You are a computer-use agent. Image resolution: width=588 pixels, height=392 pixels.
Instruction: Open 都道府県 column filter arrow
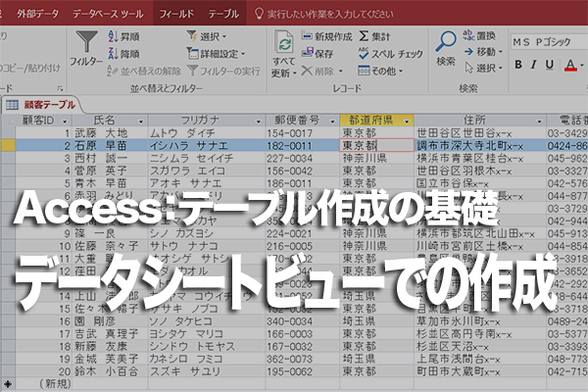coord(407,122)
